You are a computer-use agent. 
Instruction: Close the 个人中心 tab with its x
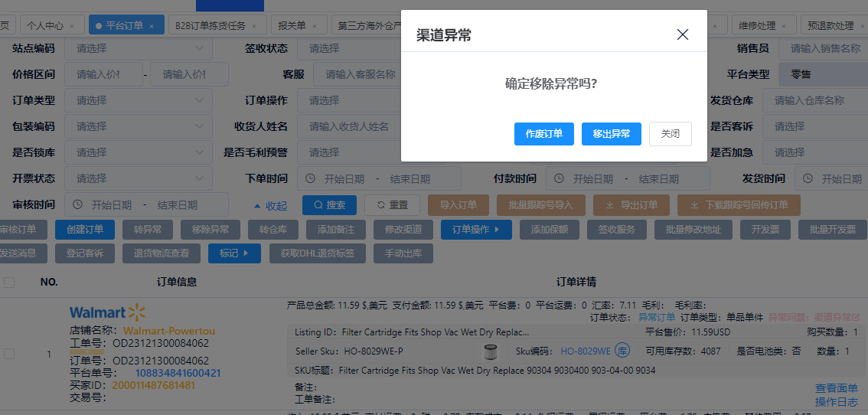(73, 26)
